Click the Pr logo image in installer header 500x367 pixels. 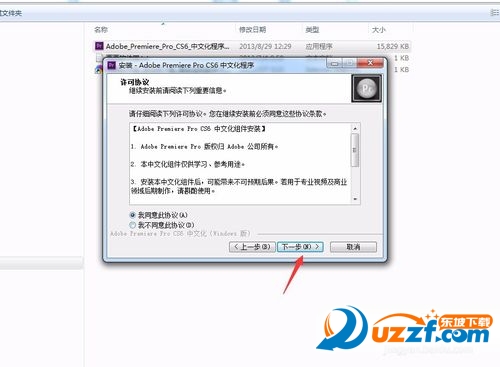(x=366, y=88)
